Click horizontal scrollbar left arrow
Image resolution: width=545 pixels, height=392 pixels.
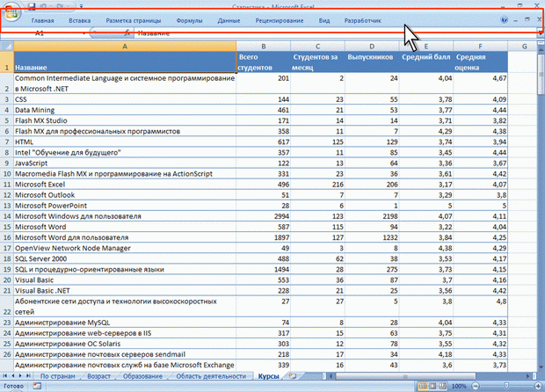point(331,375)
